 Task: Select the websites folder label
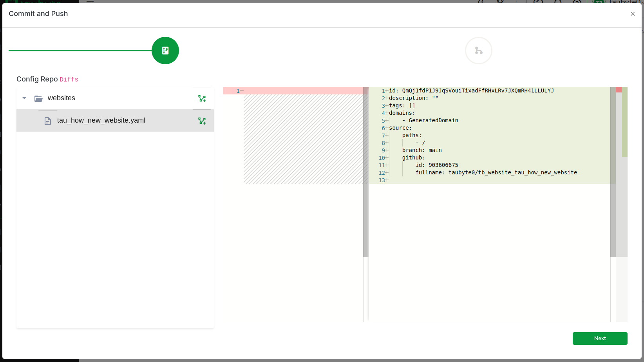pyautogui.click(x=62, y=98)
